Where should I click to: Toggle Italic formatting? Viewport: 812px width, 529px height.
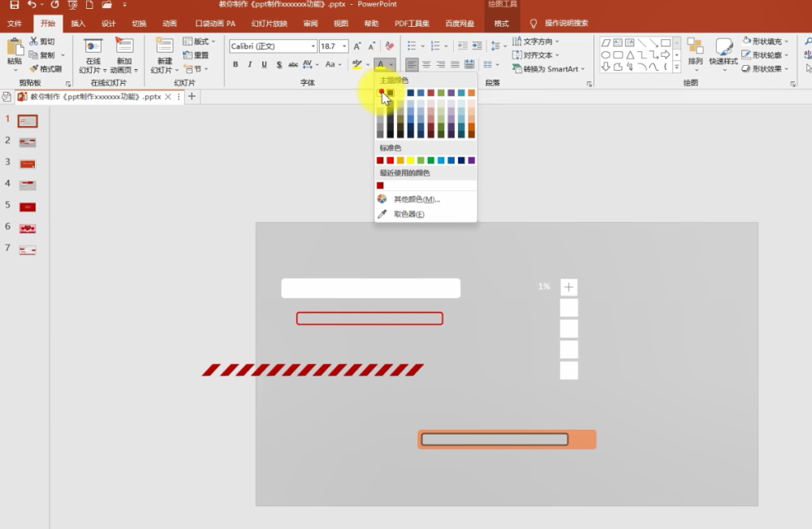[249, 64]
